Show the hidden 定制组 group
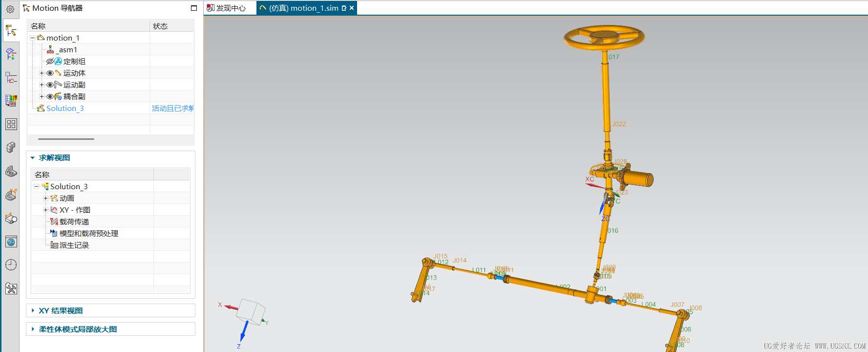 (x=50, y=61)
